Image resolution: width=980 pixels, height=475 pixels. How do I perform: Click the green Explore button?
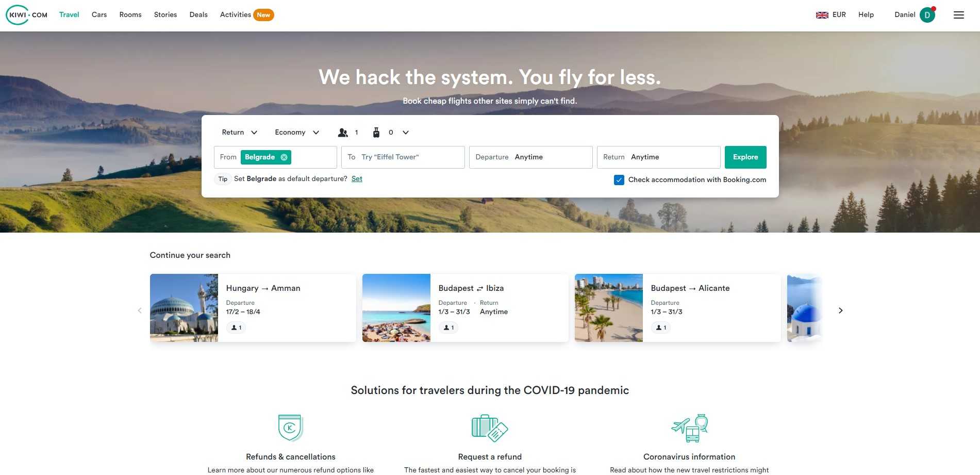pos(745,157)
